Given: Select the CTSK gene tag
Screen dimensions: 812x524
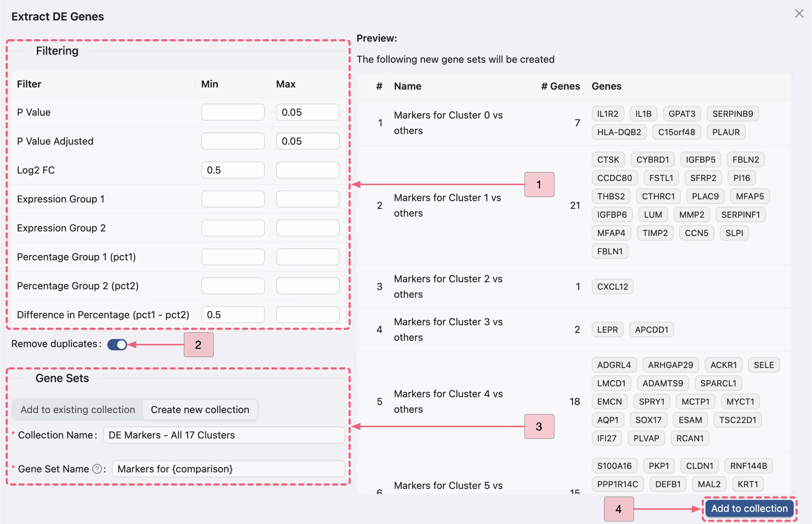Looking at the screenshot, I should 608,159.
